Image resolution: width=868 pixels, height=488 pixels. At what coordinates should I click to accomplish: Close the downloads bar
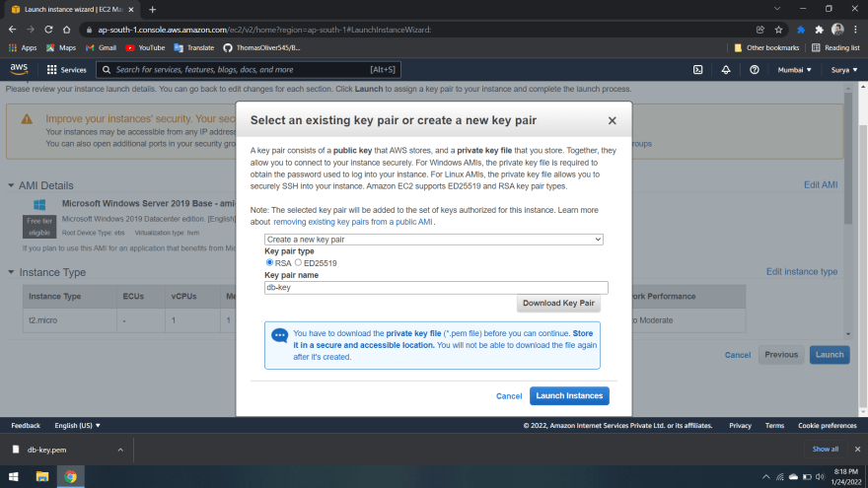point(857,450)
